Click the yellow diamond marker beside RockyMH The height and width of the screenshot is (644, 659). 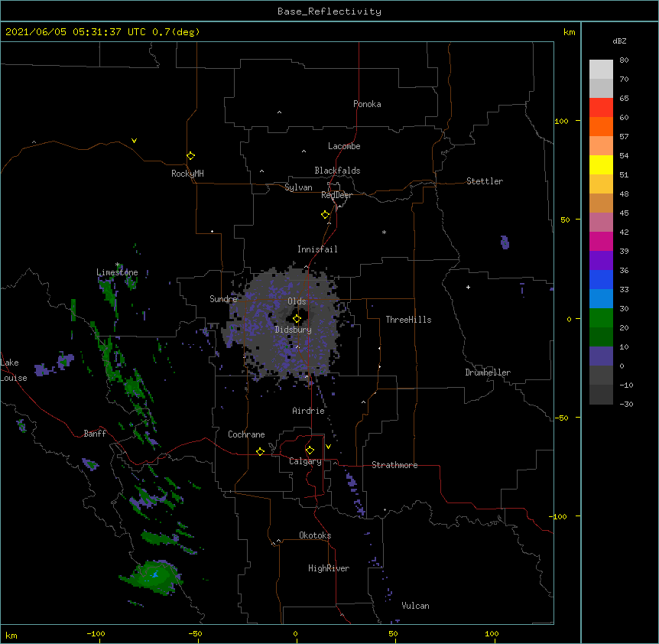191,156
